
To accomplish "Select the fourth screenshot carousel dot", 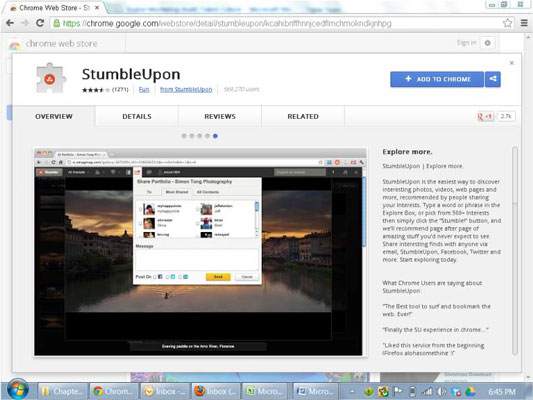I will (x=207, y=136).
